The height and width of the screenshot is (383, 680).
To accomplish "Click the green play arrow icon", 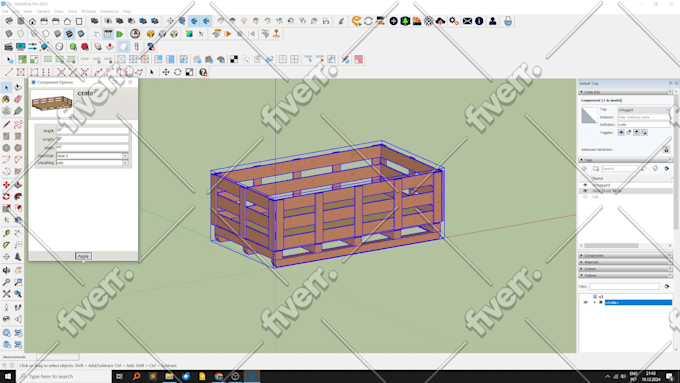I will click(120, 34).
